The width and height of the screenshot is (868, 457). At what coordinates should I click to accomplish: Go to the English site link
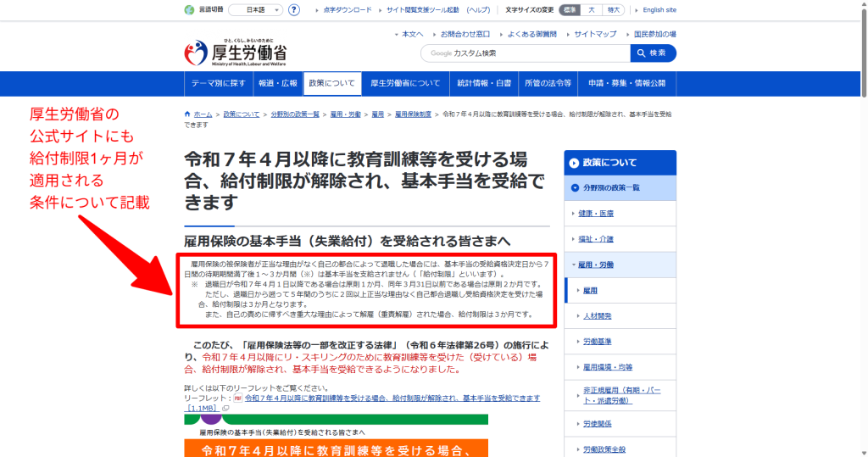pyautogui.click(x=659, y=10)
